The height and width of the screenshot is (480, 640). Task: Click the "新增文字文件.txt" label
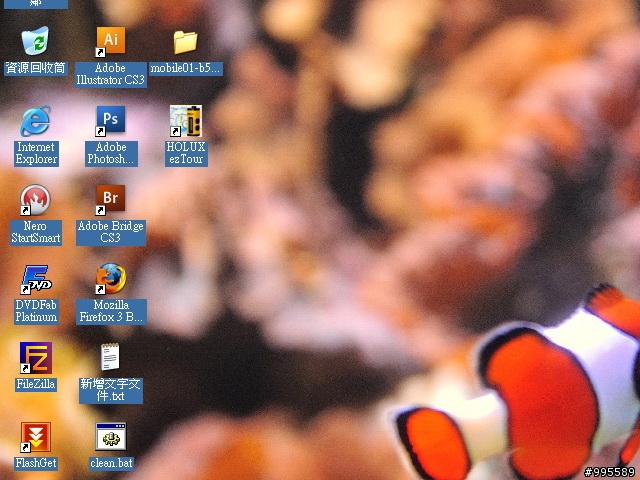111,391
